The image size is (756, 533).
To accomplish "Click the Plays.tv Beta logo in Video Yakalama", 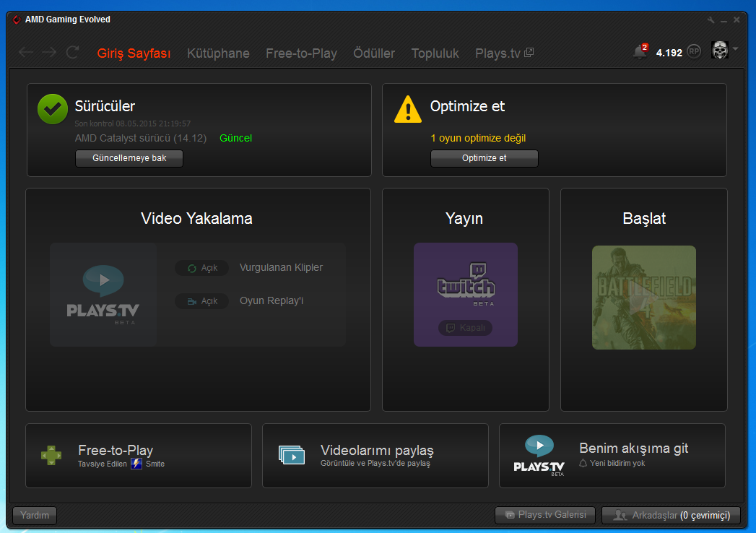I will (103, 294).
